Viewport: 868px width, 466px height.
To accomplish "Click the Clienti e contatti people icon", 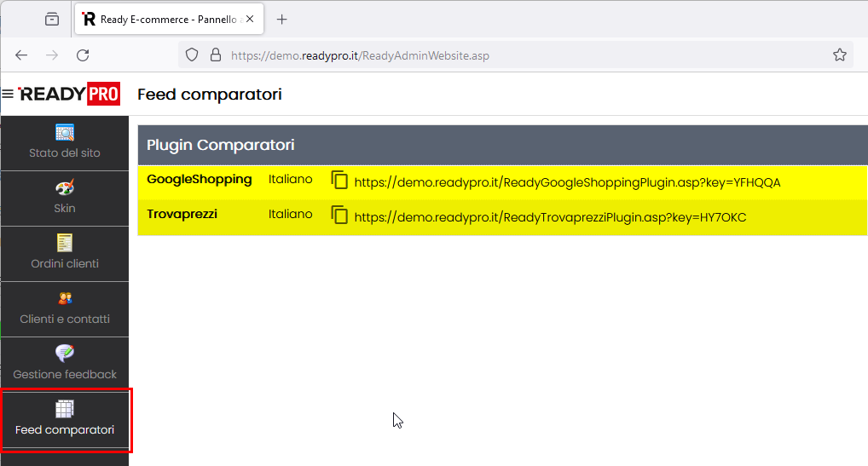I will tap(65, 298).
